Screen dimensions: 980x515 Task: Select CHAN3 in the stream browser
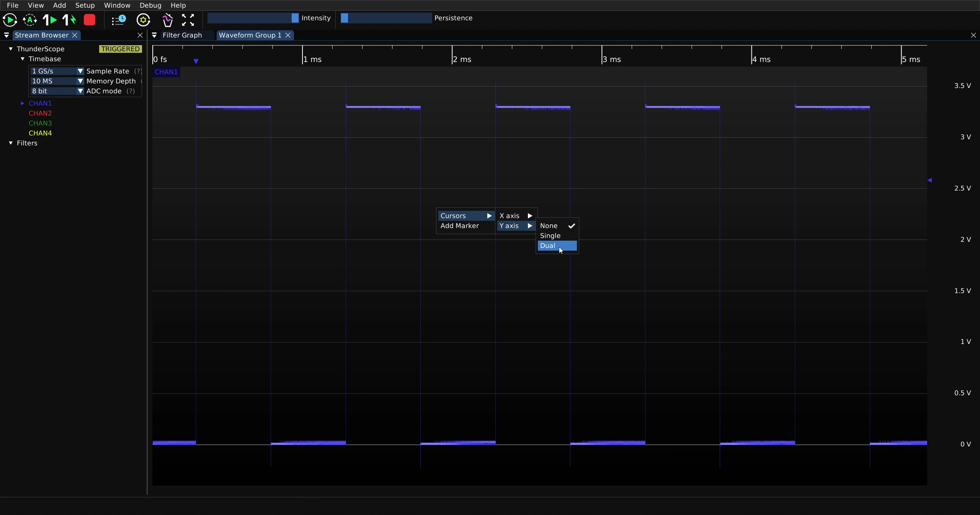pyautogui.click(x=40, y=123)
